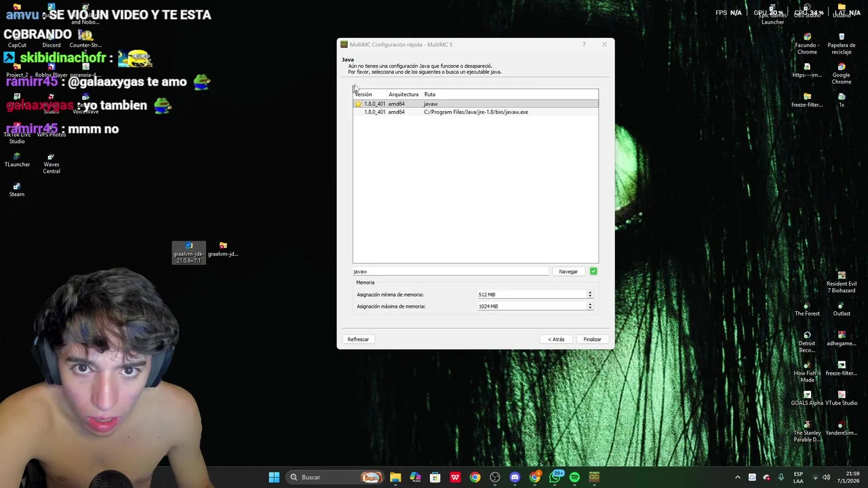Click the green Java check icon

coord(593,271)
